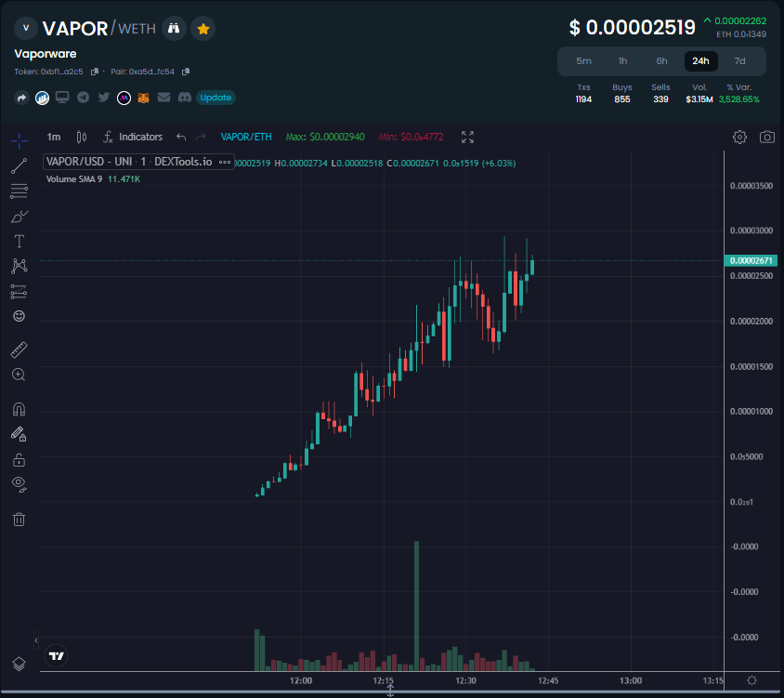Select the 6h timeframe tab
Viewport: 784px width, 698px height.
(x=661, y=61)
